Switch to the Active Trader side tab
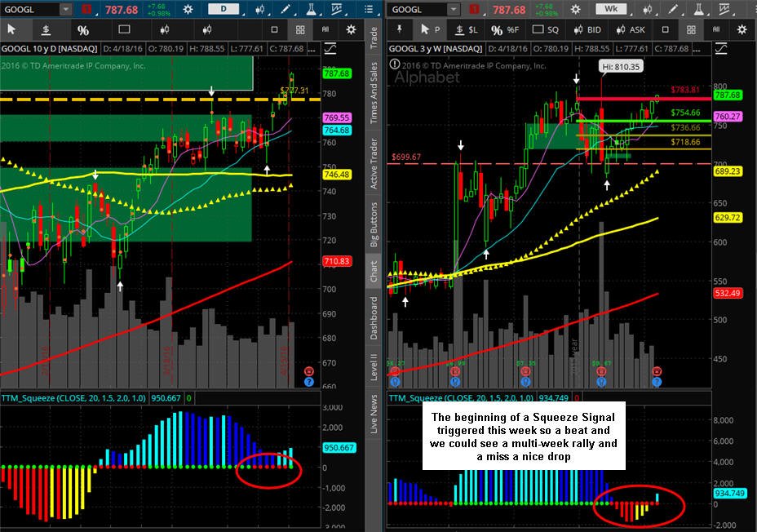This screenshot has height=532, width=757. (373, 164)
